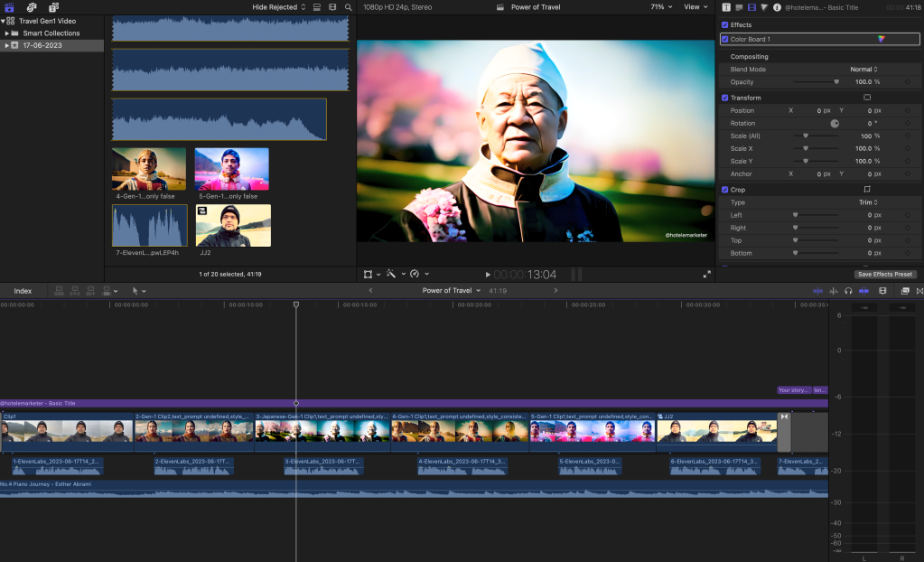Open the browser search magnifier

click(349, 7)
